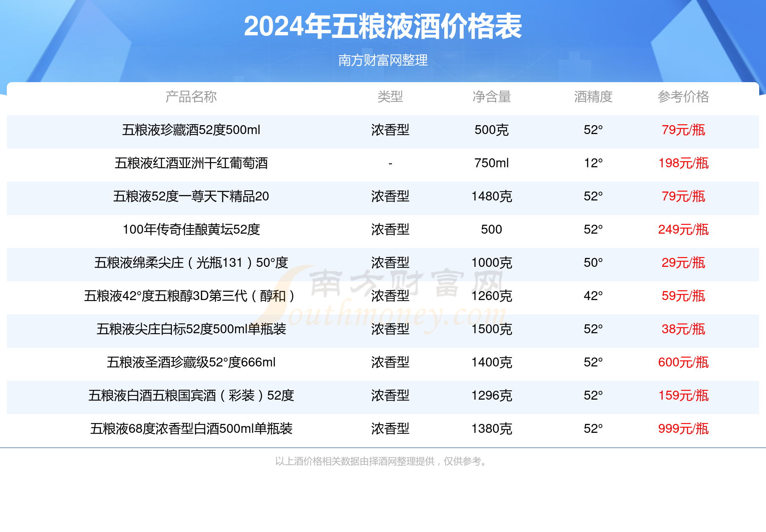Click the 29元/瓶 price
This screenshot has height=532, width=766.
coord(683,263)
